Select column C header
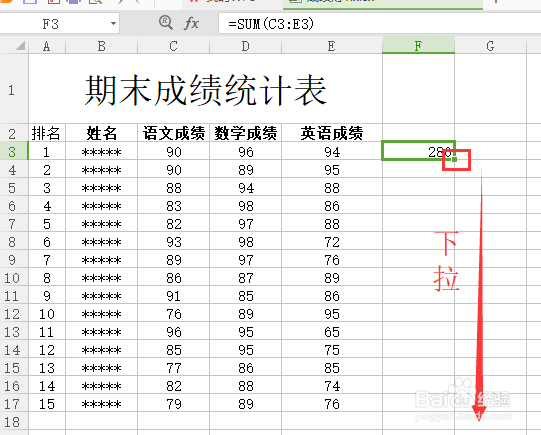The width and height of the screenshot is (541, 435). click(x=174, y=46)
